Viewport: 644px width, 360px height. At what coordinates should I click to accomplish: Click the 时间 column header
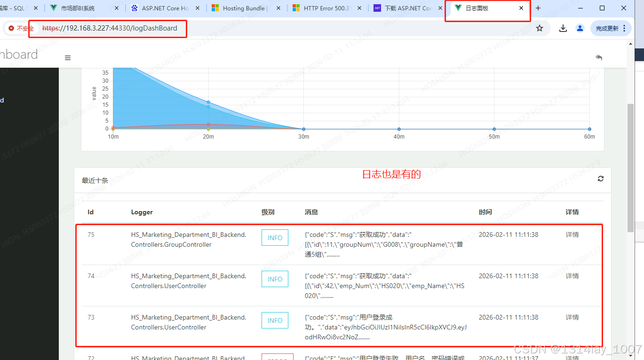485,212
